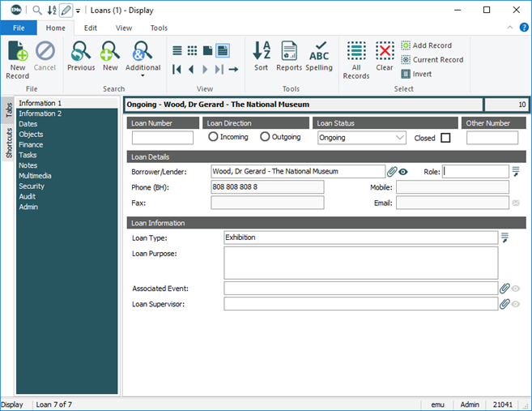Open the Reports tool

289,52
